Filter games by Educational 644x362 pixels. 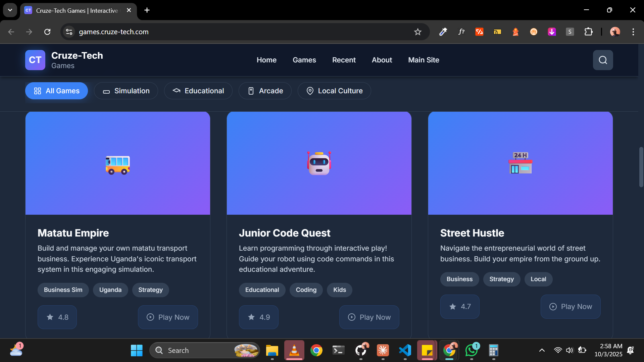(x=198, y=91)
